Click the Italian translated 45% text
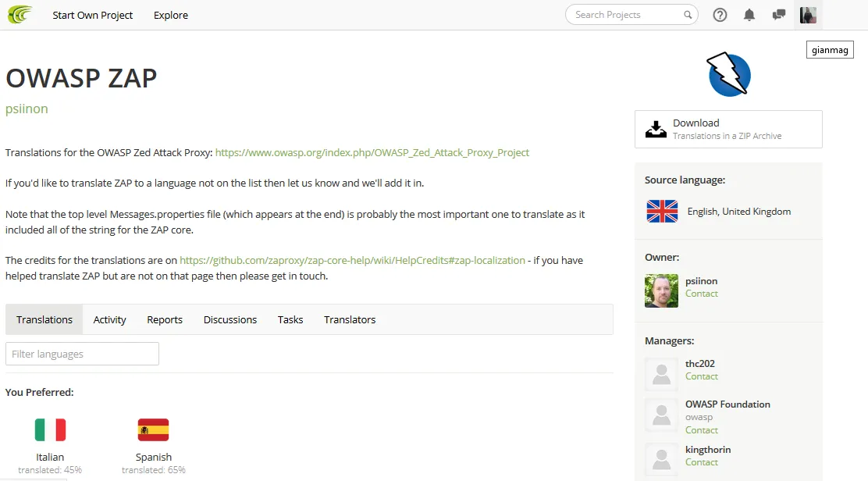The width and height of the screenshot is (868, 481). pyautogui.click(x=50, y=470)
